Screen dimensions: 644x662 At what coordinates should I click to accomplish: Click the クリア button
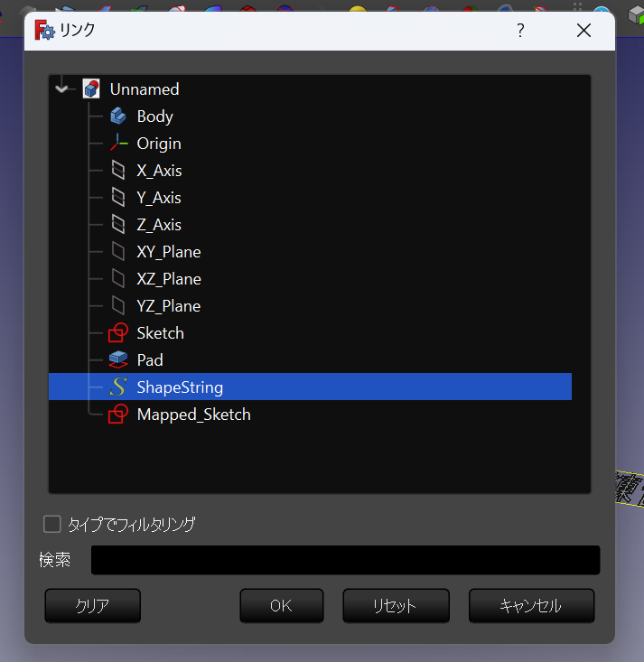pyautogui.click(x=92, y=605)
